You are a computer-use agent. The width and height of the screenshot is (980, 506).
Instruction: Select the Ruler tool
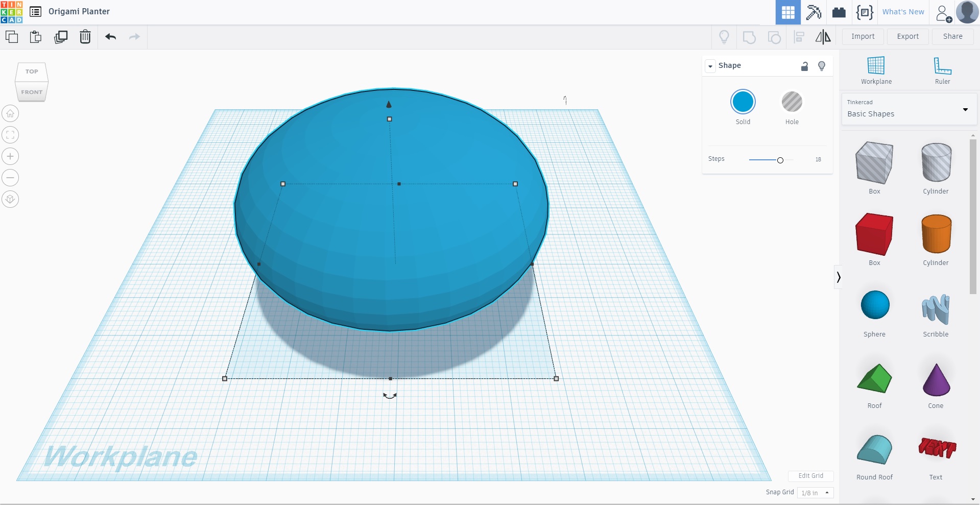pyautogui.click(x=942, y=70)
